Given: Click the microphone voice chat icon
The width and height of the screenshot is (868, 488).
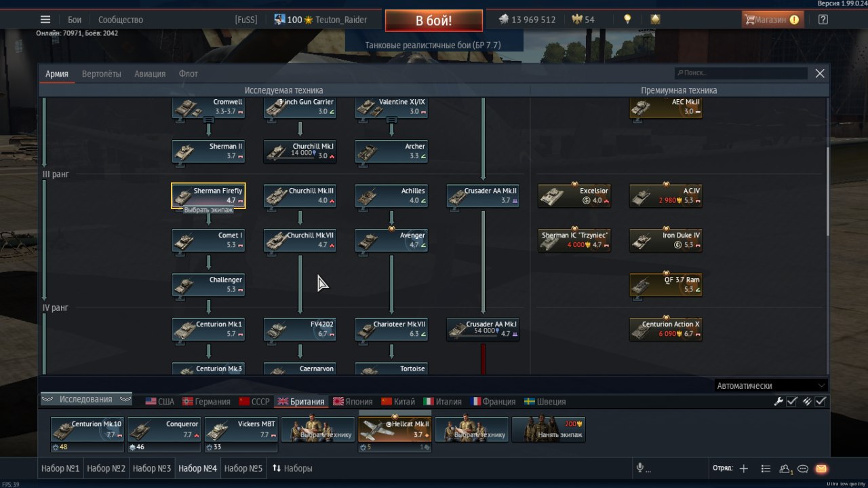Looking at the screenshot, I should click(639, 468).
